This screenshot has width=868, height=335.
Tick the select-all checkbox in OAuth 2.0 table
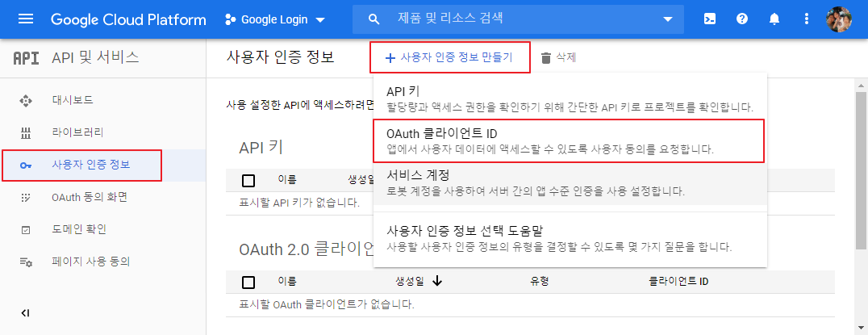coord(248,283)
